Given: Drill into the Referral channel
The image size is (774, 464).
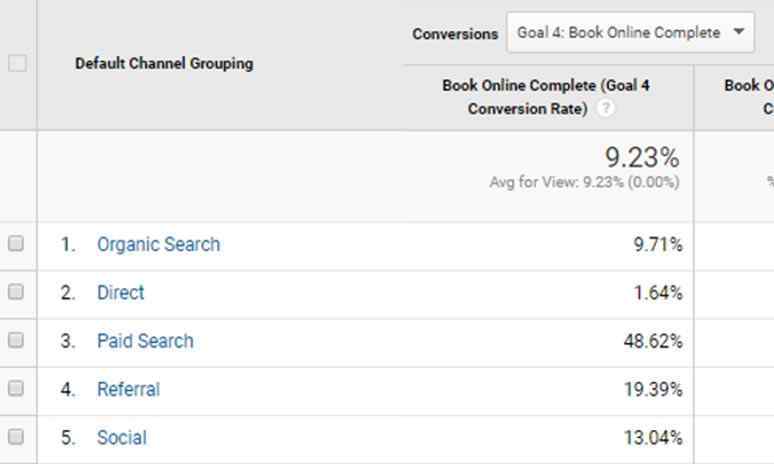Looking at the screenshot, I should tap(128, 389).
